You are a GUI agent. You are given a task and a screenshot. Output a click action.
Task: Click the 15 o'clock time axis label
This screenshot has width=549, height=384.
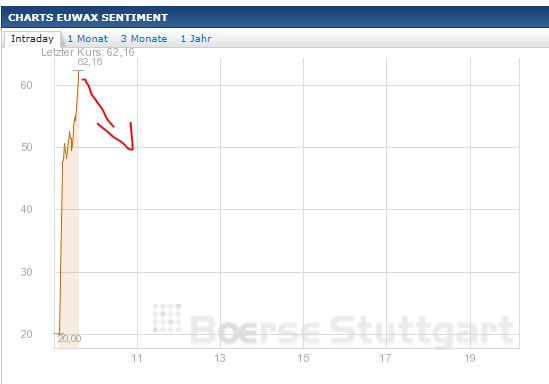303,358
